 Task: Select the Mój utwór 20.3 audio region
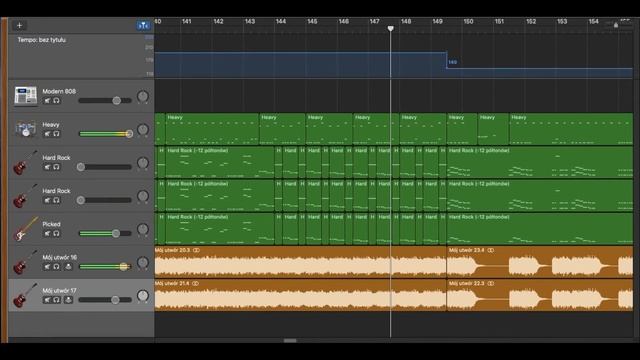300,262
